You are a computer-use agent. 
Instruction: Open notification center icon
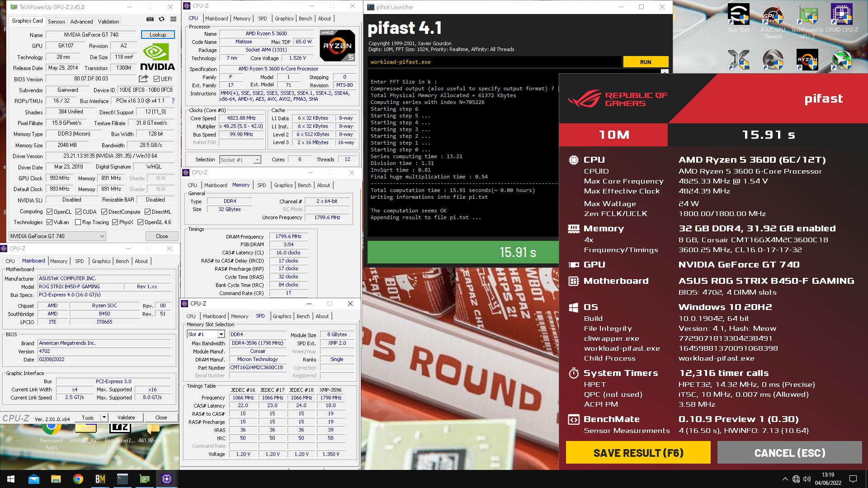pos(853,479)
